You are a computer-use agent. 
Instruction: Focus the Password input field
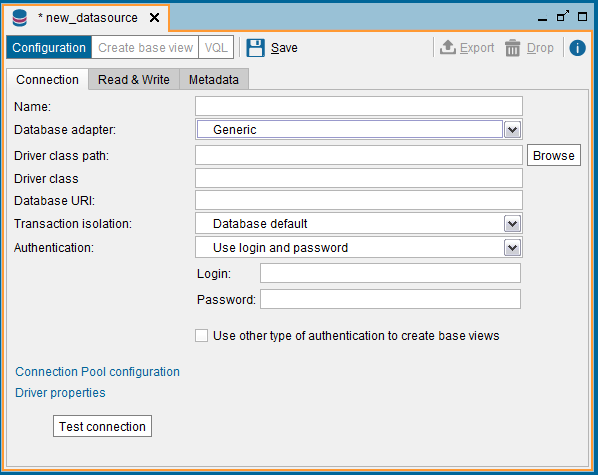pos(390,299)
